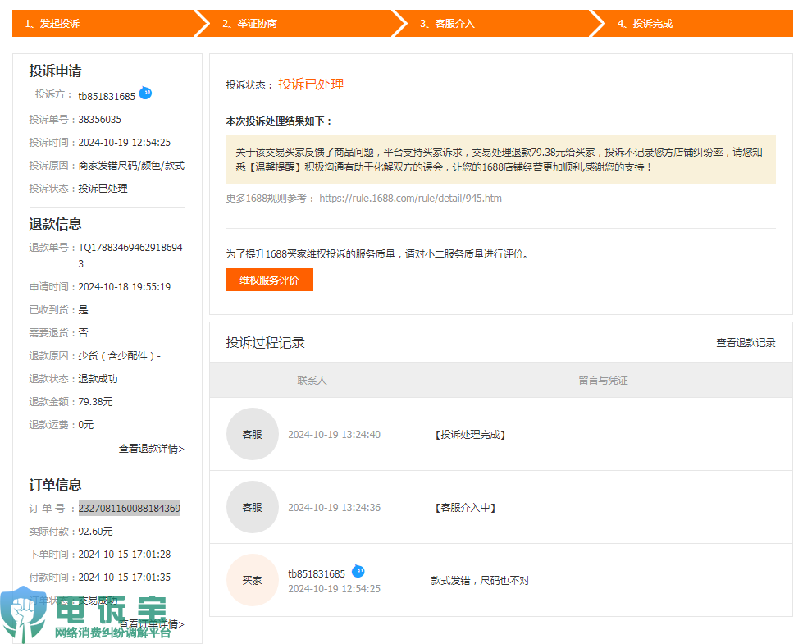Click complaint time 2024-10-19 12:54:25 in sidebar
The width and height of the screenshot is (812, 644).
pyautogui.click(x=125, y=143)
